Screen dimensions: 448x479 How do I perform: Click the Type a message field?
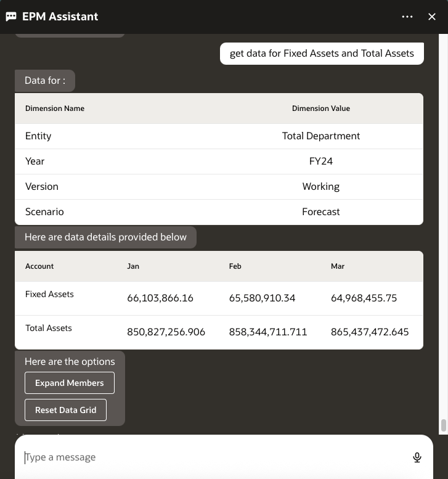pos(210,457)
